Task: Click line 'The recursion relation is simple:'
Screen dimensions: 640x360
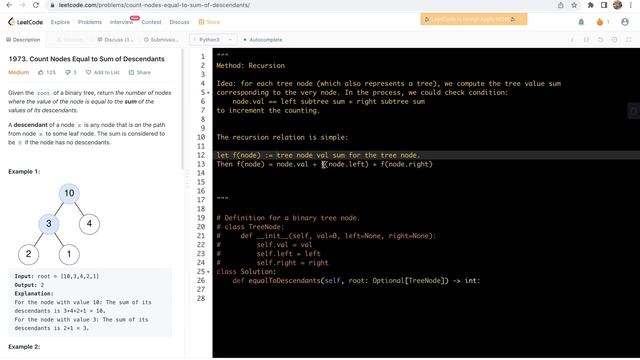Action: (282, 138)
